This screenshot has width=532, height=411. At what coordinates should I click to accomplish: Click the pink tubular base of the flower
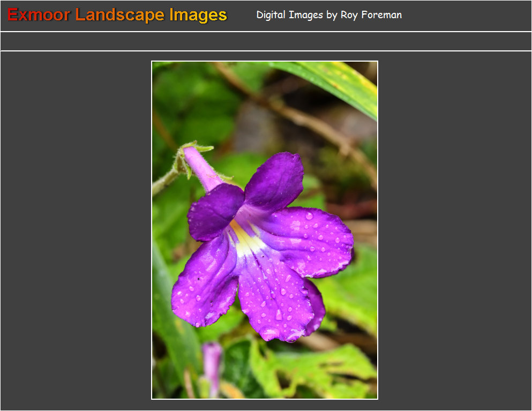tap(203, 169)
